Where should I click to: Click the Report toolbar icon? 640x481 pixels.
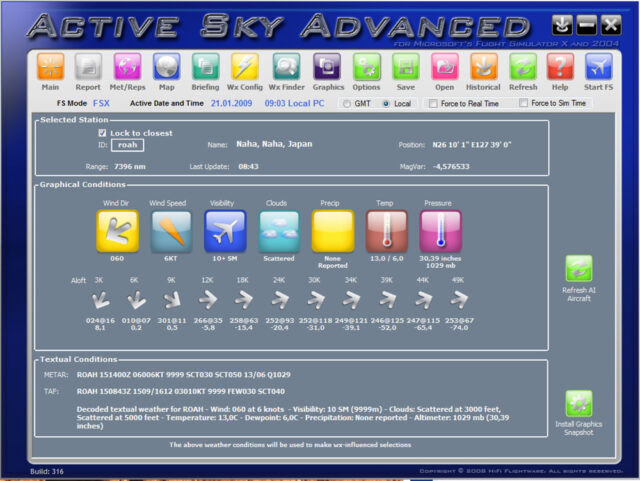88,67
